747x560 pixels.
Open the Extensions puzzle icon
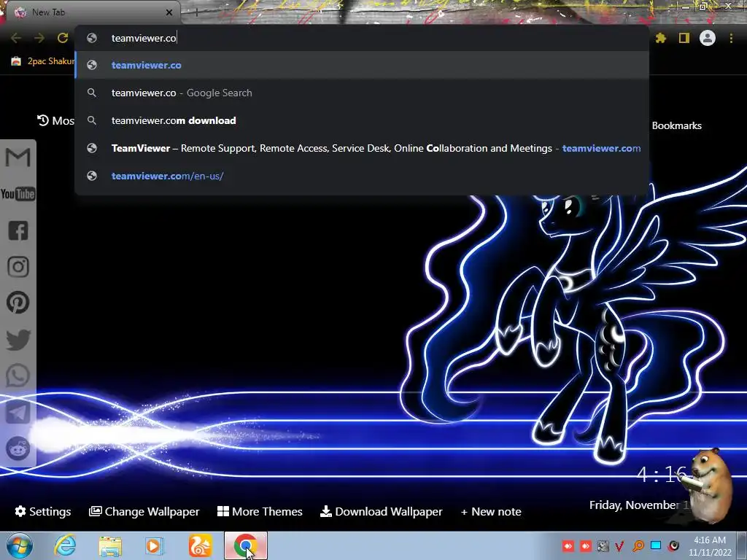(661, 38)
